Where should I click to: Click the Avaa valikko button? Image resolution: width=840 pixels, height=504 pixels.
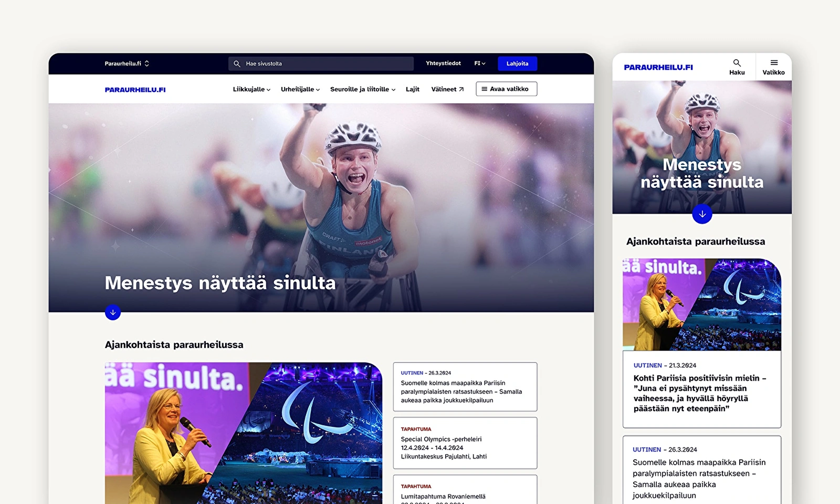(x=506, y=89)
